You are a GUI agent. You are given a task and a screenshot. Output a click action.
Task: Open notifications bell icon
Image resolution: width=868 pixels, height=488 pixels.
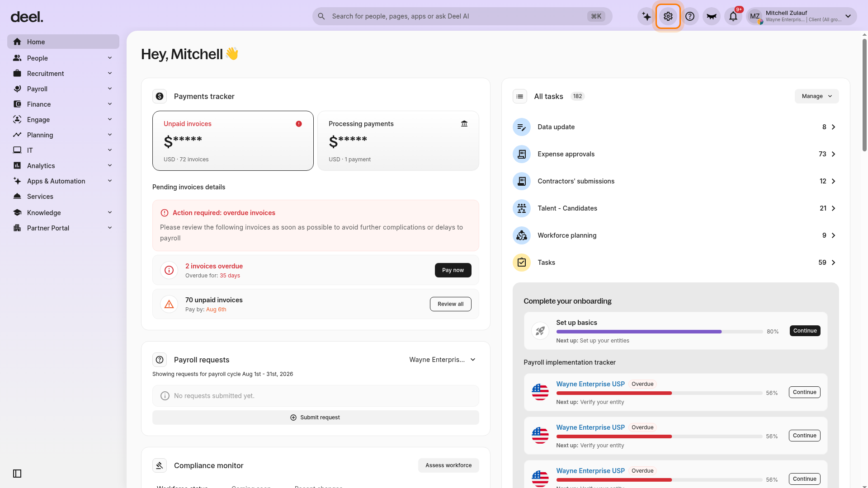(733, 17)
